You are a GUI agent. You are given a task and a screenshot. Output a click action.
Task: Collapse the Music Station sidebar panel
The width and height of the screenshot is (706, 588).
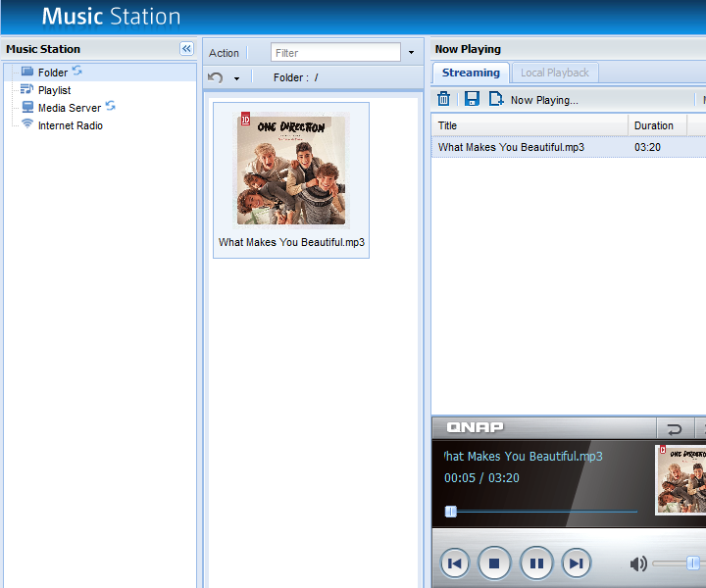pyautogui.click(x=186, y=49)
